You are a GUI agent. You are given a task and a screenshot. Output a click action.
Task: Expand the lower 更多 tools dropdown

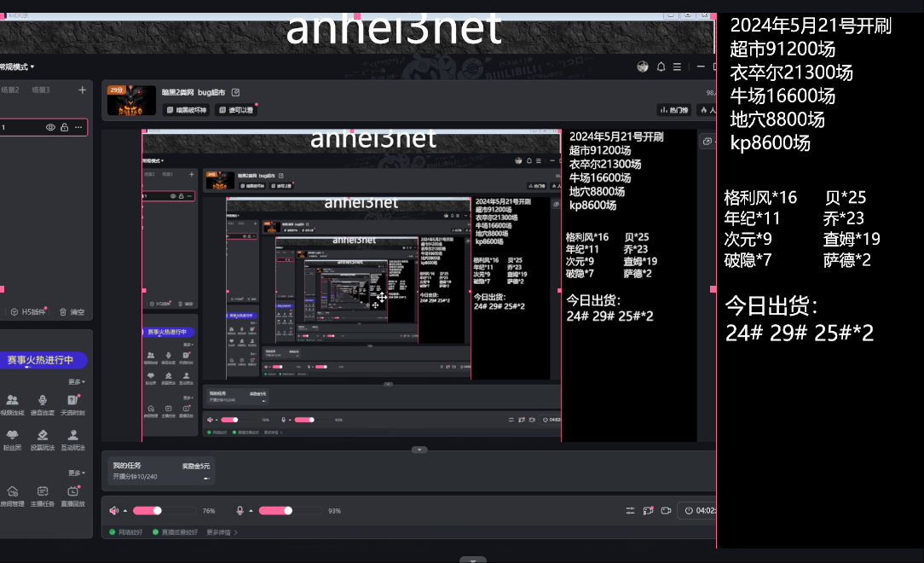coord(77,473)
